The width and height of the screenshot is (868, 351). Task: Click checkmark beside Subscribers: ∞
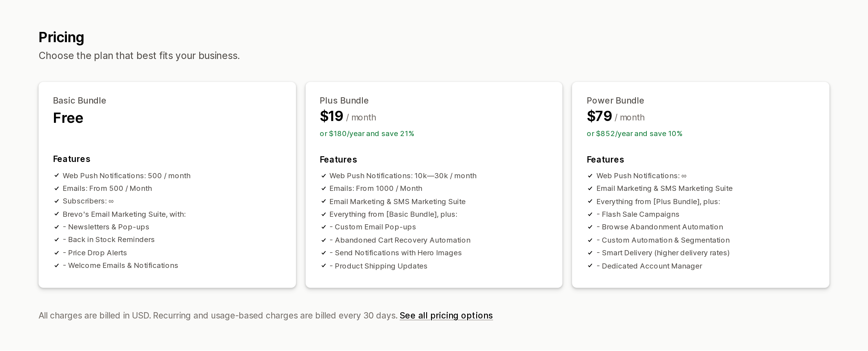click(x=57, y=201)
